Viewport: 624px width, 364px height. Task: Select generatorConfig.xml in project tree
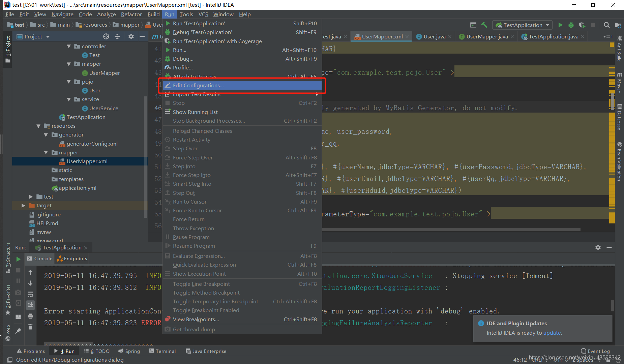click(92, 144)
